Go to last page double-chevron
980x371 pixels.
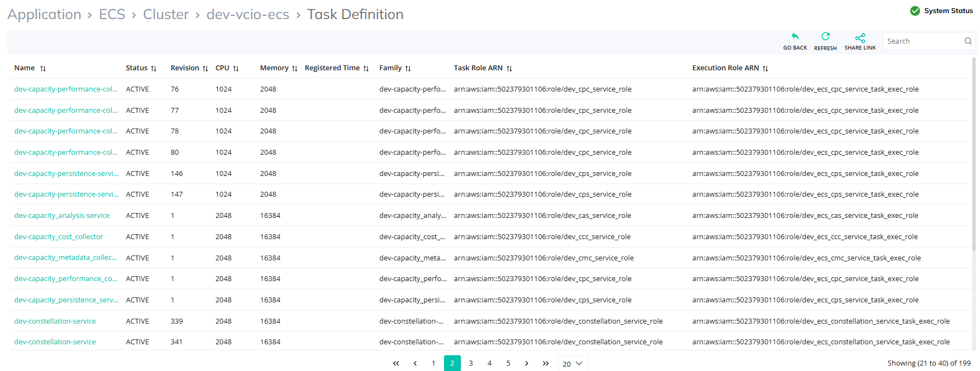point(545,363)
